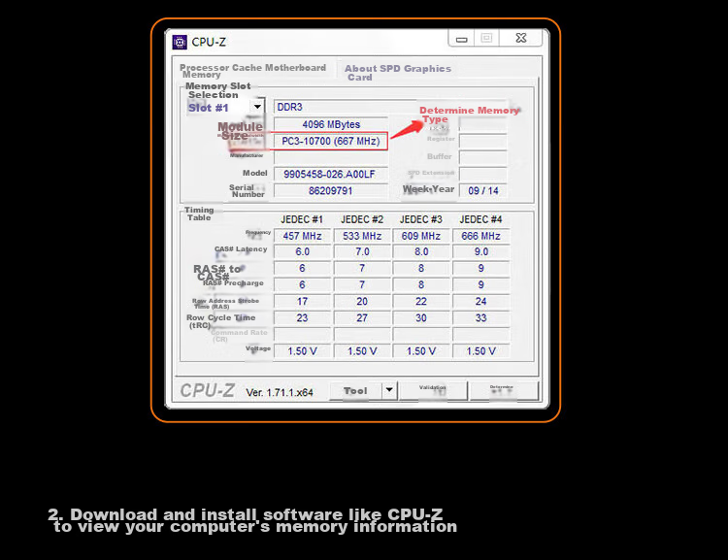The height and width of the screenshot is (560, 728).
Task: Click the CAS# Latency value 7.0
Action: coord(362,251)
